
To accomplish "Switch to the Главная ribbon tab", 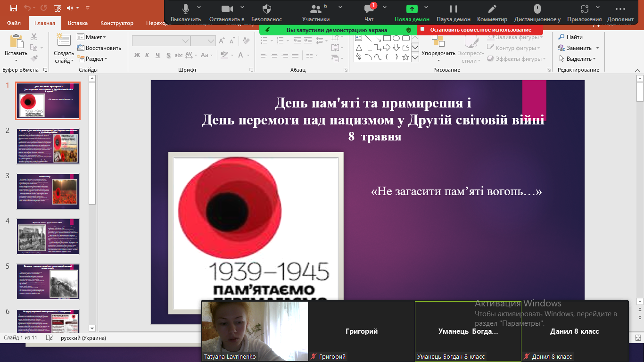I will (x=45, y=23).
